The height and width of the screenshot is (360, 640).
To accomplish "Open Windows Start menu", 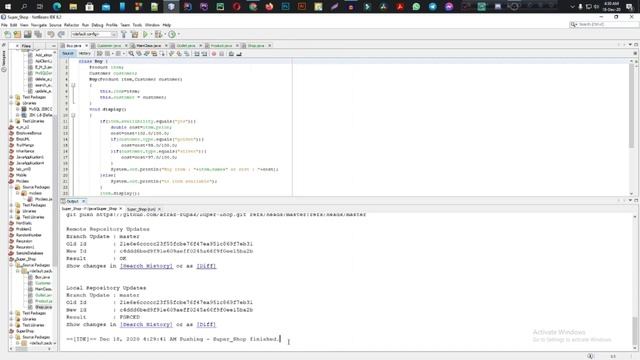I will [x=7, y=7].
